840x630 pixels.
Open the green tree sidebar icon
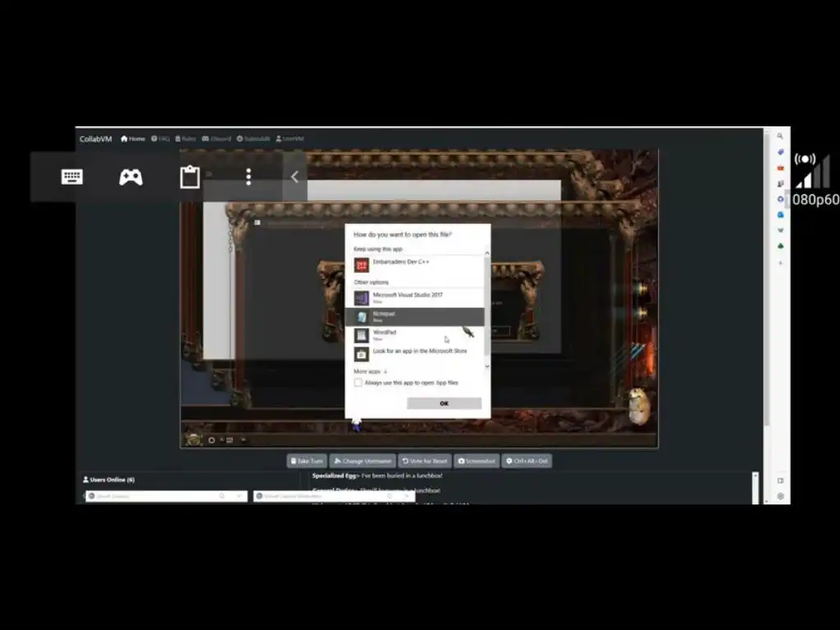click(780, 246)
